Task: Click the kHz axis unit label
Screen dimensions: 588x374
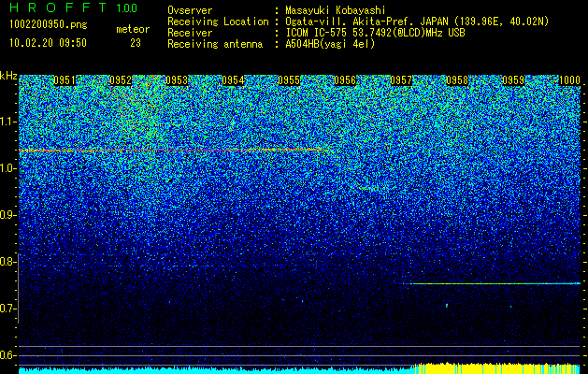Action: [x=8, y=76]
